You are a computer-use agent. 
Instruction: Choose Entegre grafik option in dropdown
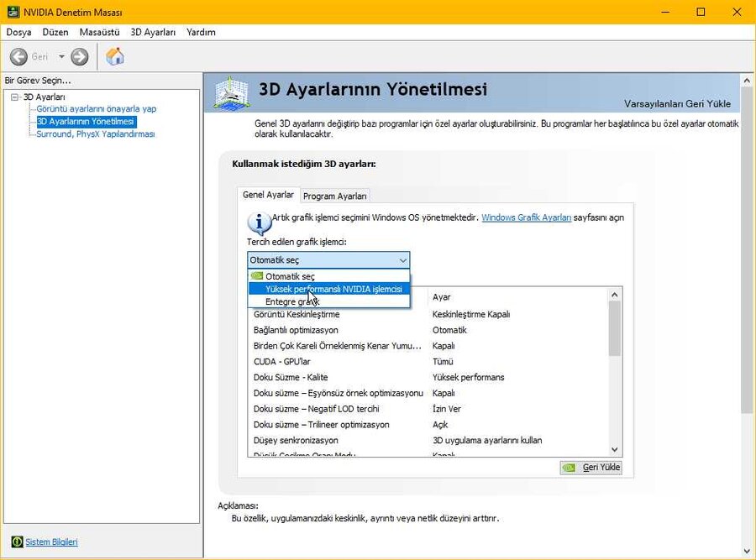pos(328,301)
